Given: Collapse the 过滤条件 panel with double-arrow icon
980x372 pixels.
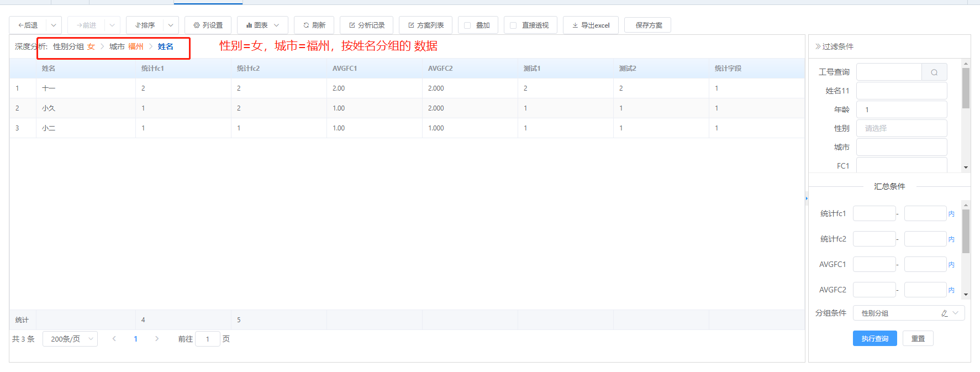Looking at the screenshot, I should point(818,46).
